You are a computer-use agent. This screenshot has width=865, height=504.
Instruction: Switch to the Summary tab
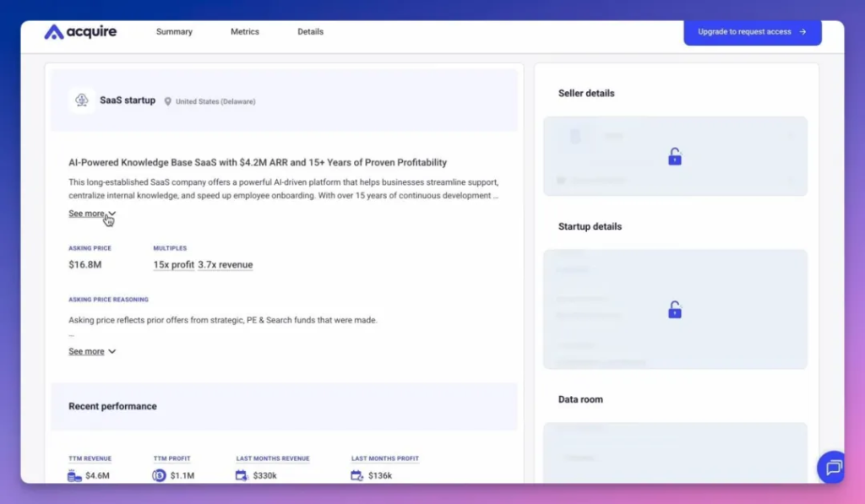(x=174, y=32)
